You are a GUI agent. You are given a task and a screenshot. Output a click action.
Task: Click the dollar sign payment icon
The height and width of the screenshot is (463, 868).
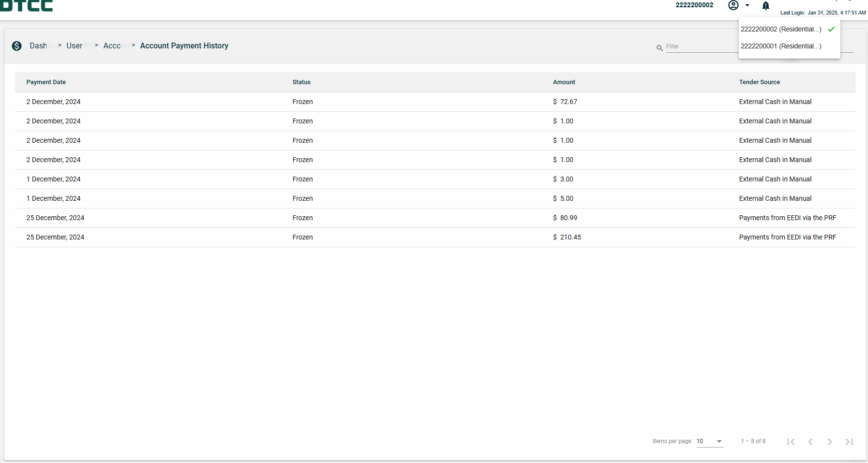click(x=17, y=46)
